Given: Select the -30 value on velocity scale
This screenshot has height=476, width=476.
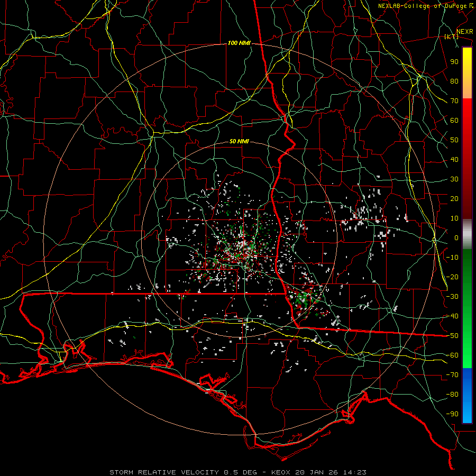Looking at the screenshot, I should tap(452, 297).
